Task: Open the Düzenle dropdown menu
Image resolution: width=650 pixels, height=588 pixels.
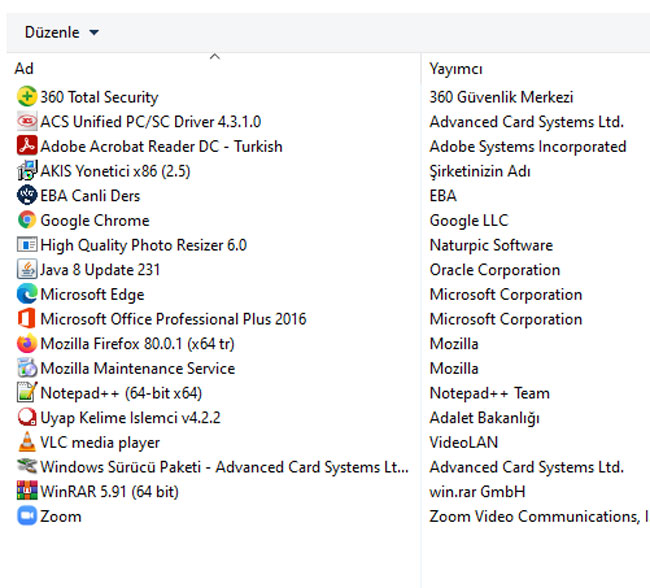Action: tap(61, 32)
